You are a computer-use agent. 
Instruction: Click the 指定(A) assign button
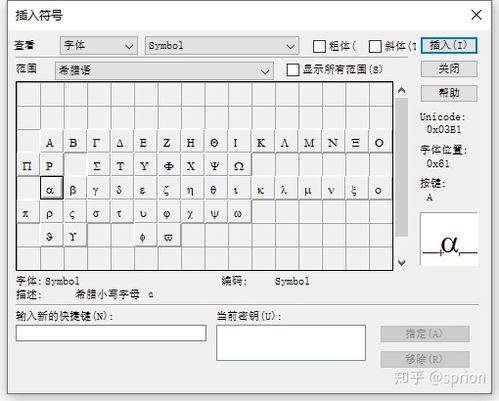tap(425, 334)
